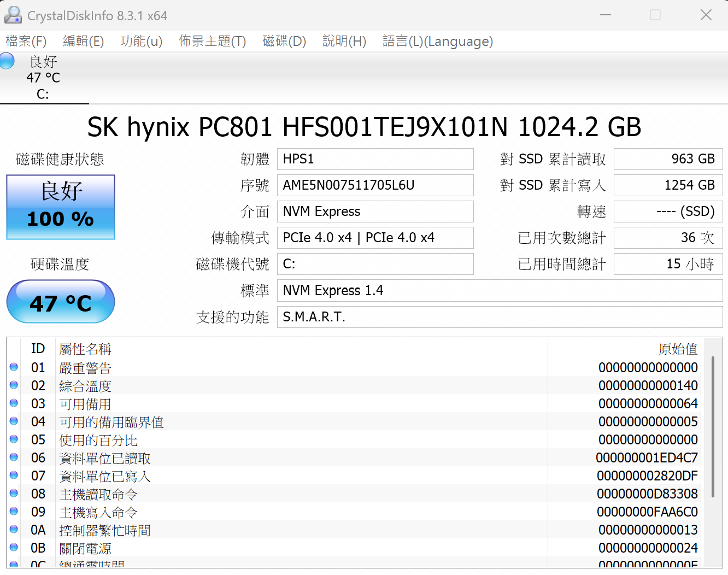Click the CrystalDiskInfo app icon in title bar
The height and width of the screenshot is (575, 728).
[13, 15]
